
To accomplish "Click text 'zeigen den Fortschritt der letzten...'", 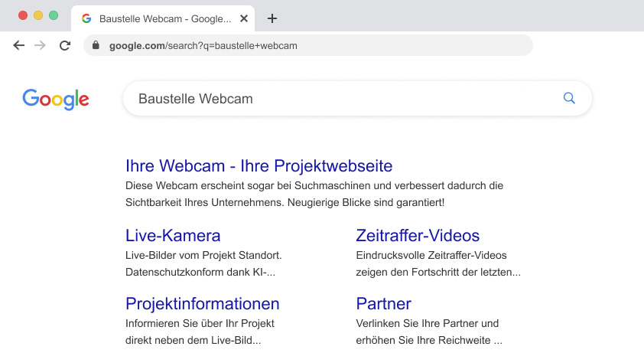I will 438,272.
